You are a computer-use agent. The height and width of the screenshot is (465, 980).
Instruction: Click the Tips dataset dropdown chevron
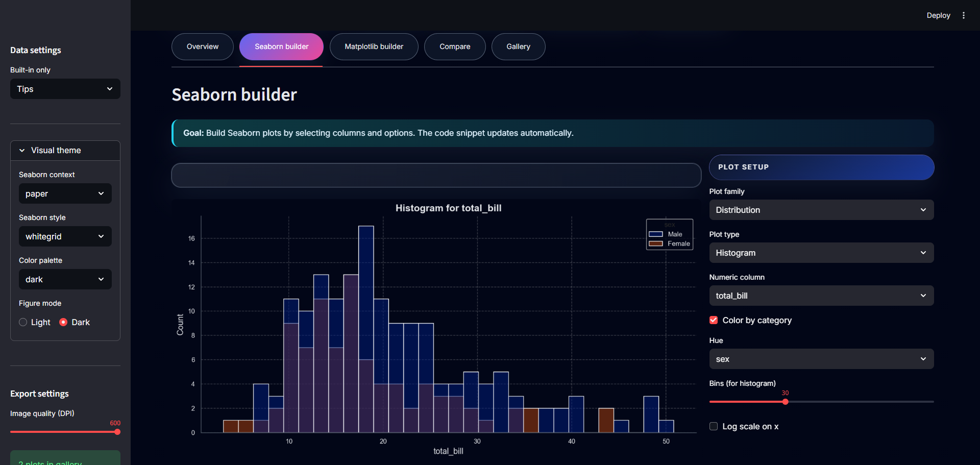109,89
